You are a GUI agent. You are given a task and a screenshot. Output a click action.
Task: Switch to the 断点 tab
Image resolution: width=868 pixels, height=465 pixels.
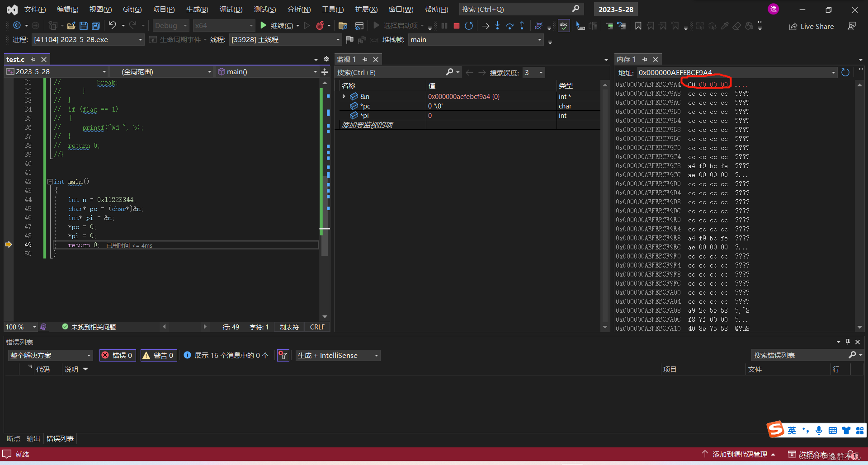(x=14, y=438)
